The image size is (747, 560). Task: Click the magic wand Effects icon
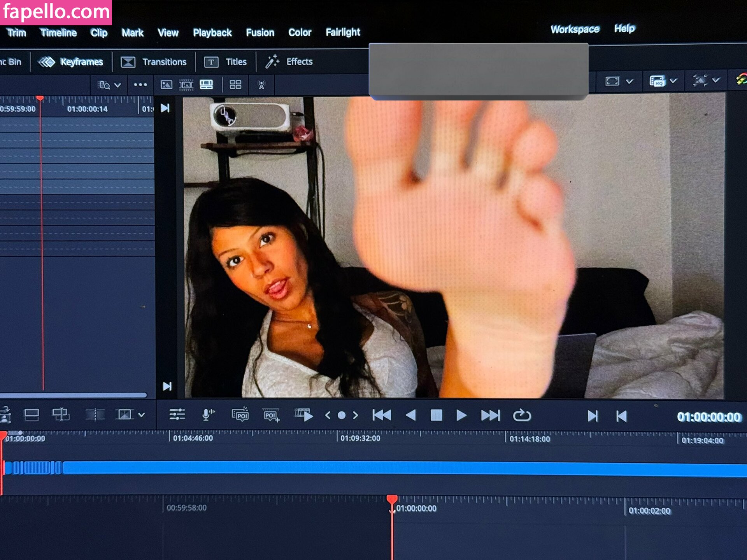pos(272,62)
